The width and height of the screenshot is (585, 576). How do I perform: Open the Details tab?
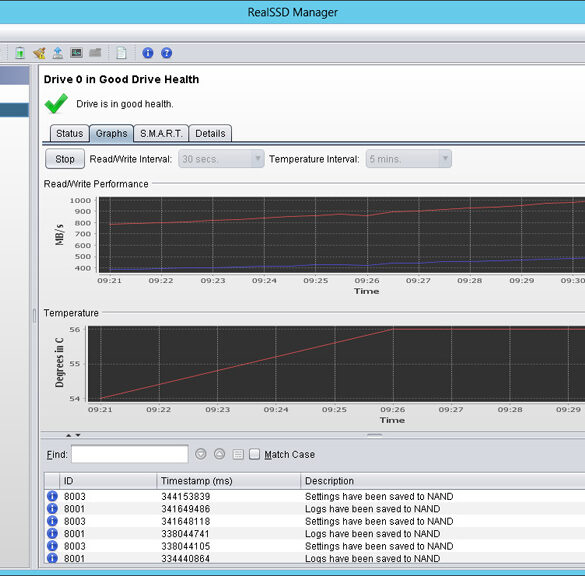pos(210,134)
